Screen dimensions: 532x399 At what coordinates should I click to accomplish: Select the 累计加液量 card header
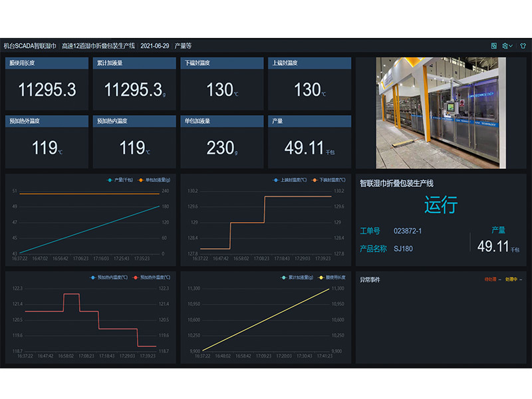point(134,63)
